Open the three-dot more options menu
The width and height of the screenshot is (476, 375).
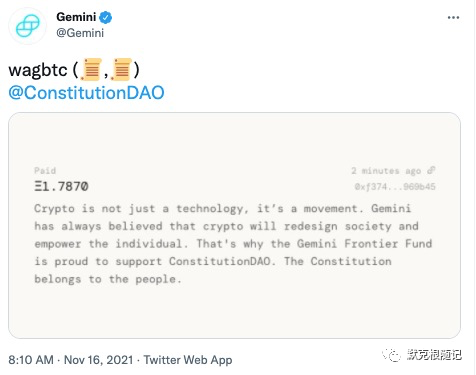[453, 17]
